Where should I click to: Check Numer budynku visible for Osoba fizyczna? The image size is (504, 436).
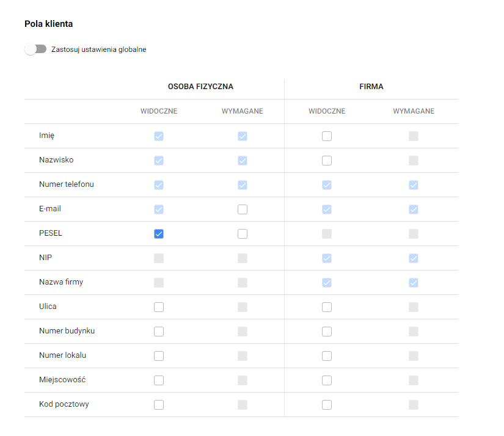point(159,331)
